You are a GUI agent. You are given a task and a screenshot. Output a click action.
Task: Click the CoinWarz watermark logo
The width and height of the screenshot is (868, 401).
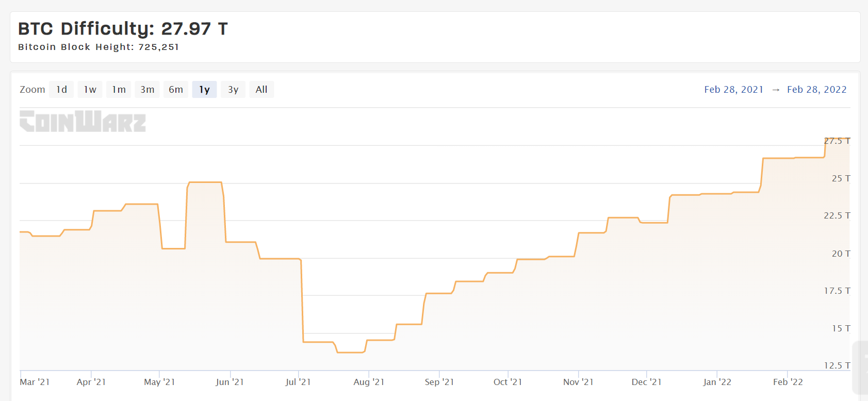tap(83, 122)
